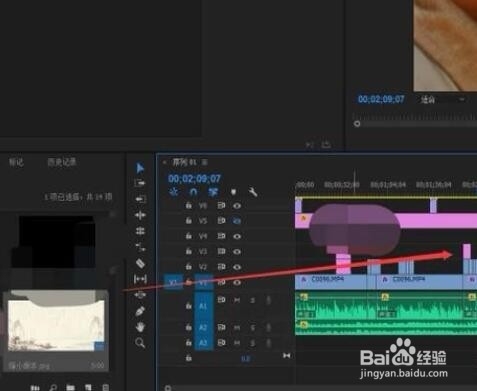
Task: Open 序列 01 panel menu icon
Action: click(x=205, y=162)
